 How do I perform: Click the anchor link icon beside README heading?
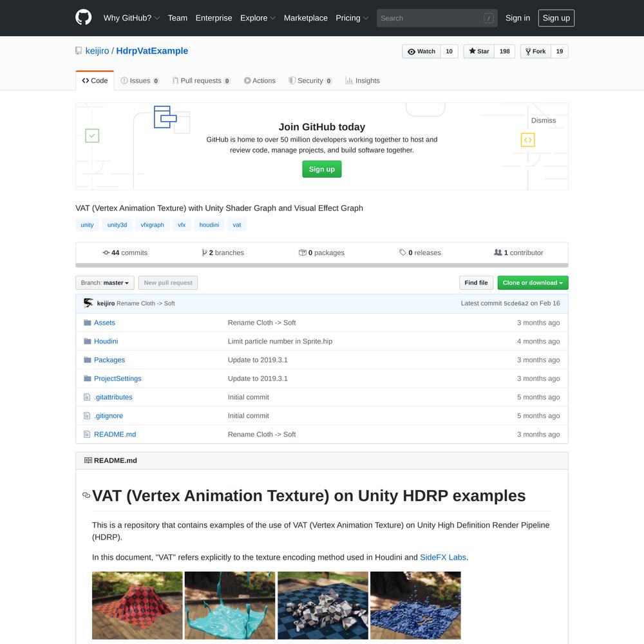tap(86, 495)
